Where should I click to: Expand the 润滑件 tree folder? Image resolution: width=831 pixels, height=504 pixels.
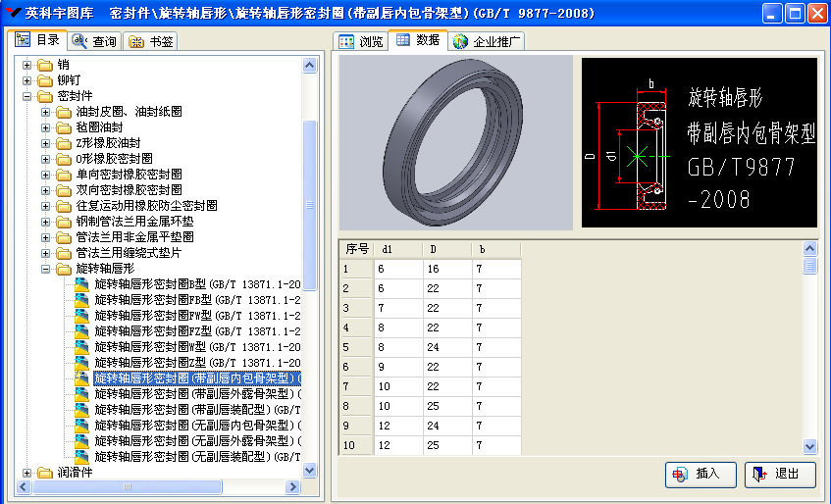point(27,473)
